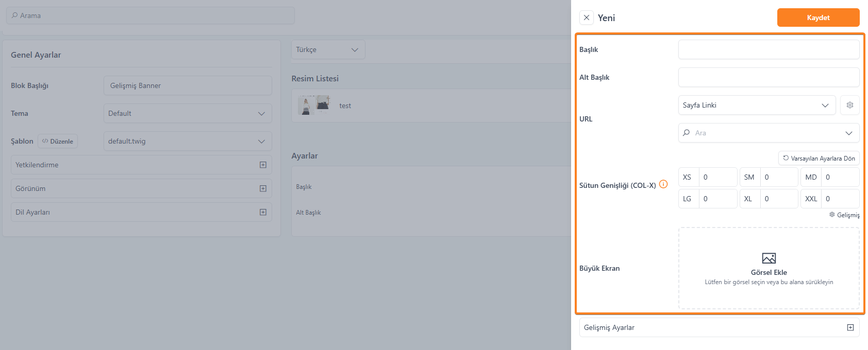Select the XS column width field

click(x=717, y=177)
